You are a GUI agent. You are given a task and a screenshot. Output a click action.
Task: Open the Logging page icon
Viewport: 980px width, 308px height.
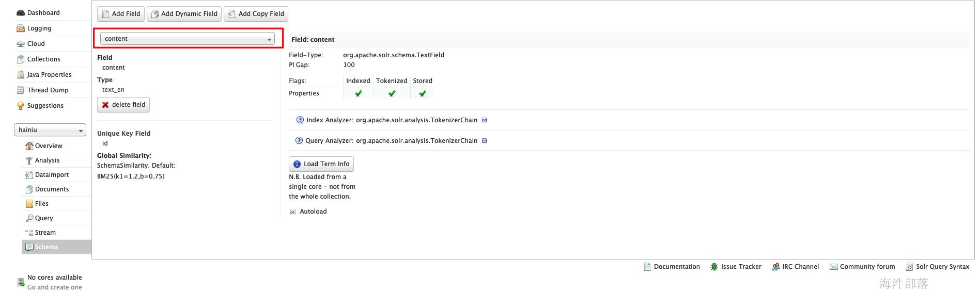click(x=21, y=28)
